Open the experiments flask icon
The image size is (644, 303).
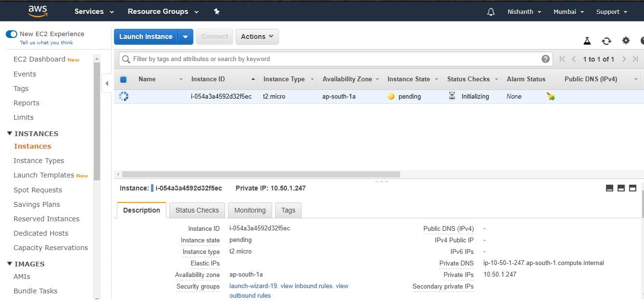point(587,41)
